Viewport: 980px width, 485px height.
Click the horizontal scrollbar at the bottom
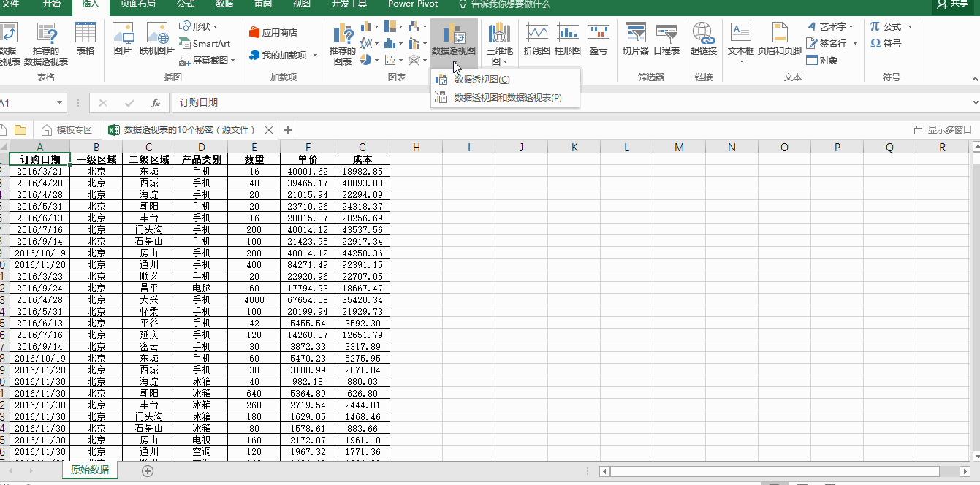coord(783,471)
